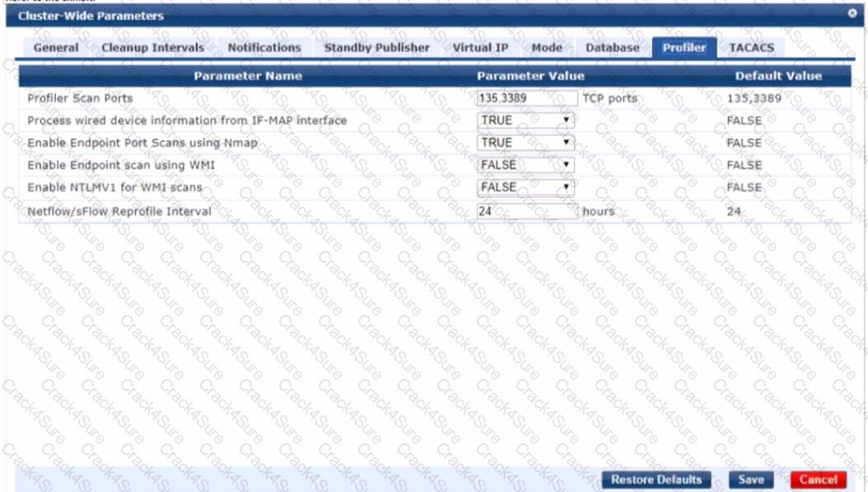Click the Save button
The height and width of the screenshot is (492, 868).
(x=750, y=479)
